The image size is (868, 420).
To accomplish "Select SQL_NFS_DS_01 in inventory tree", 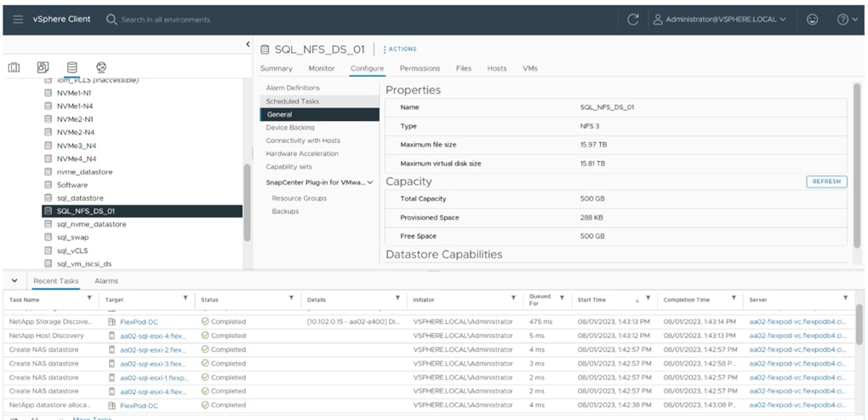I will [142, 211].
